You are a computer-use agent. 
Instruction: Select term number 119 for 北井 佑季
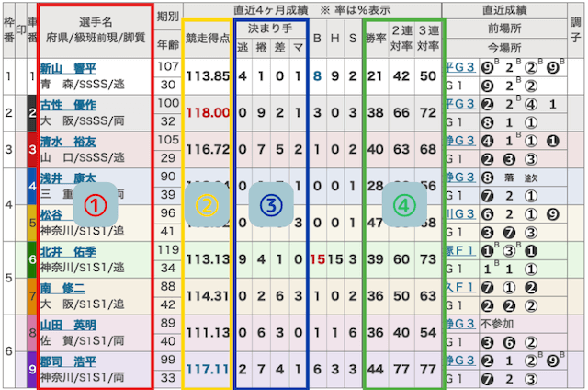168,249
